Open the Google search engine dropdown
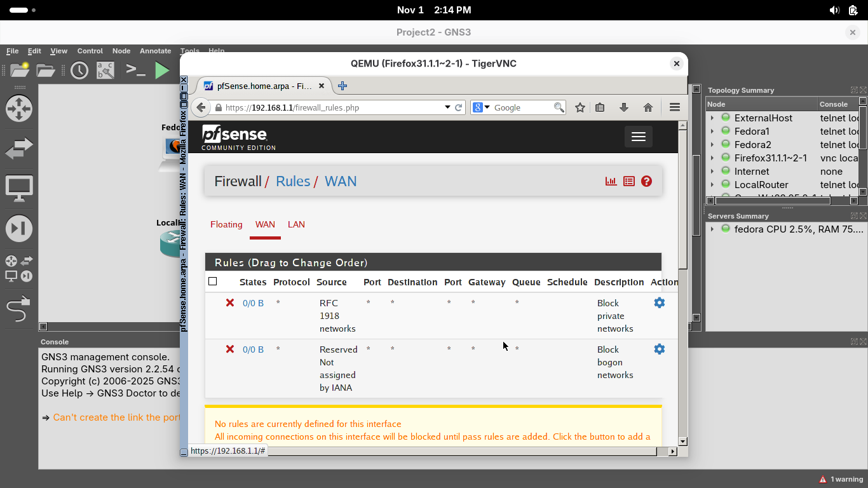 [482, 108]
